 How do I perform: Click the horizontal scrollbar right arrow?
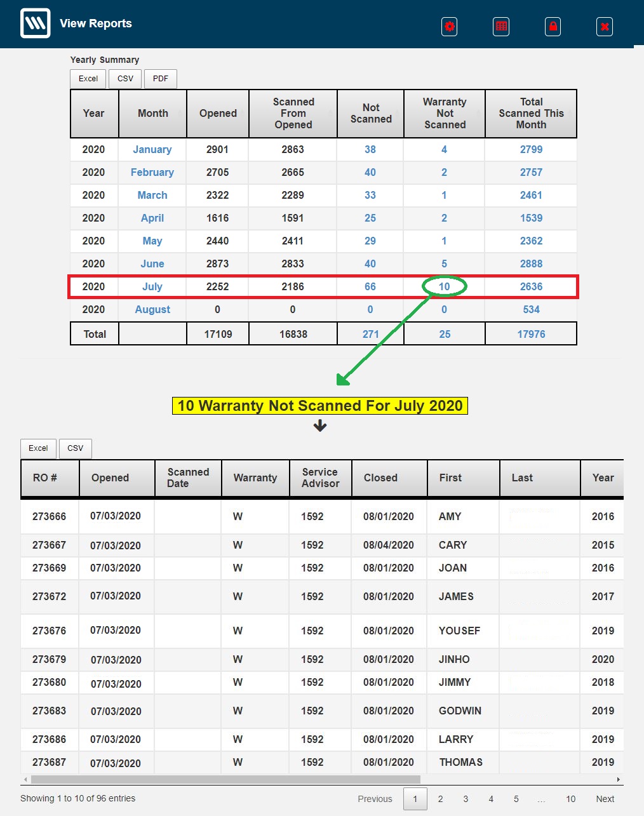click(618, 779)
